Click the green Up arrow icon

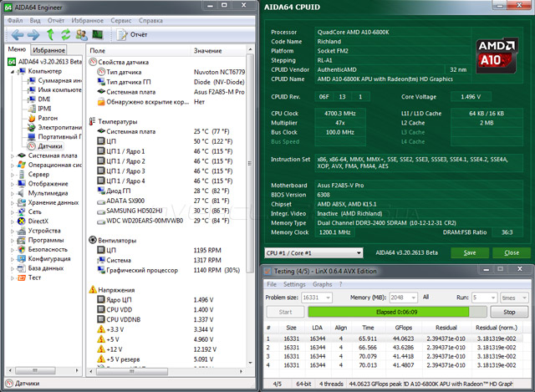[50, 35]
